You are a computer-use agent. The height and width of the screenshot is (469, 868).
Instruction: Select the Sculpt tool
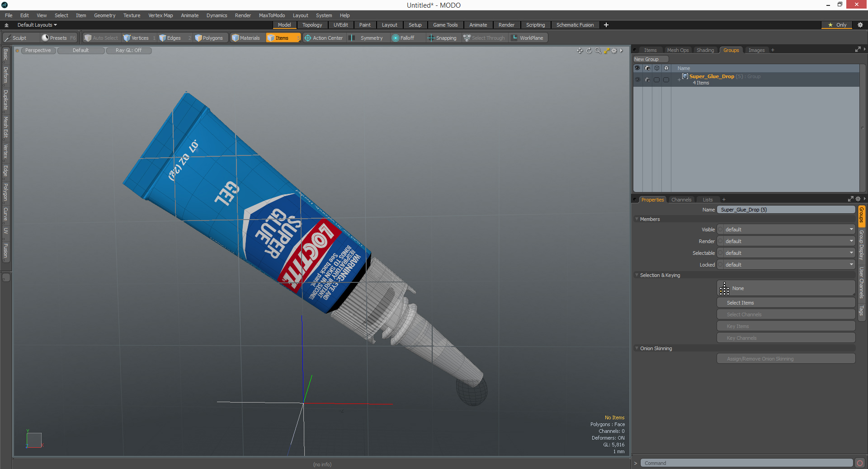[x=15, y=38]
